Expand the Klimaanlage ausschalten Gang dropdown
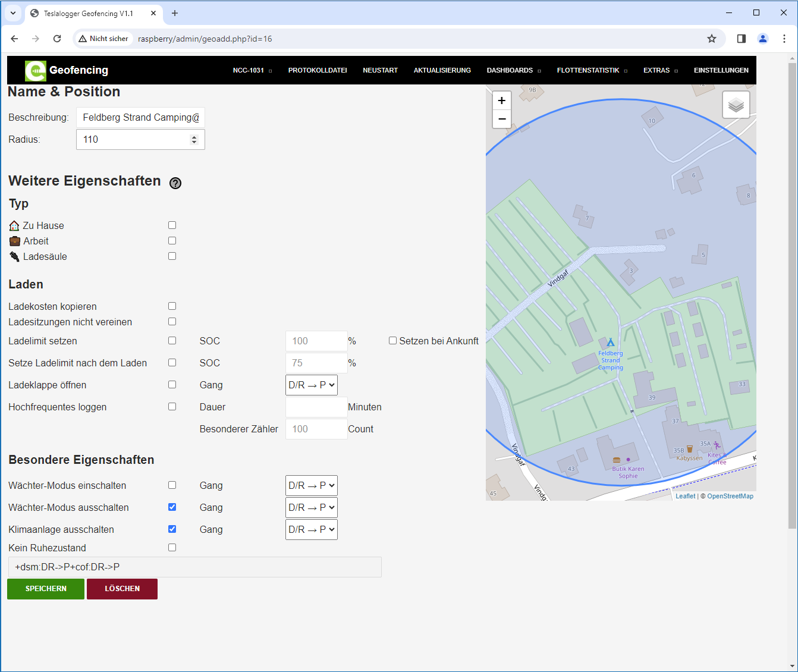 click(x=312, y=530)
